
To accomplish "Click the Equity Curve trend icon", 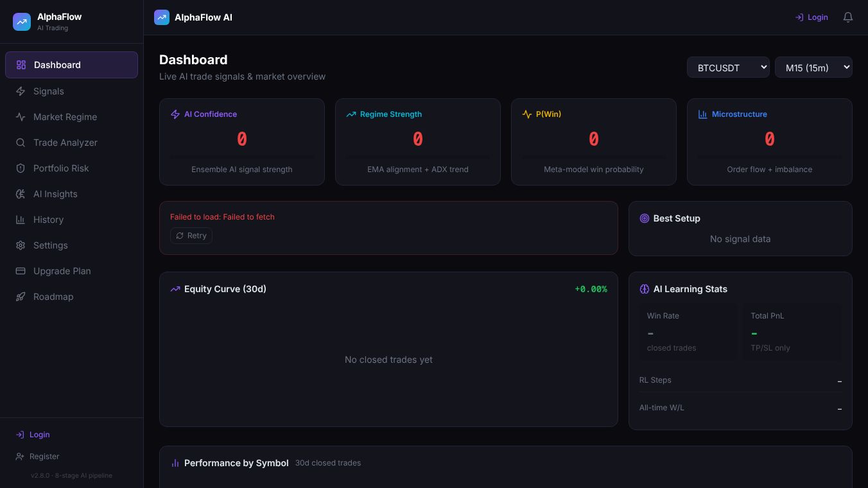I will 175,289.
